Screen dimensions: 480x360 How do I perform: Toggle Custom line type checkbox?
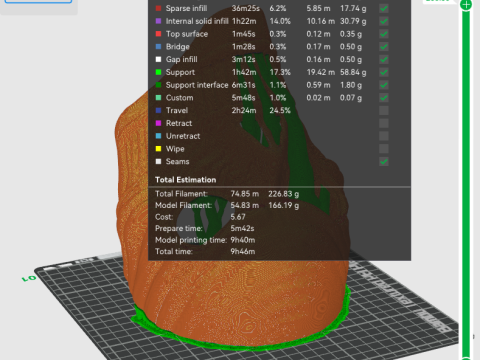(x=384, y=98)
